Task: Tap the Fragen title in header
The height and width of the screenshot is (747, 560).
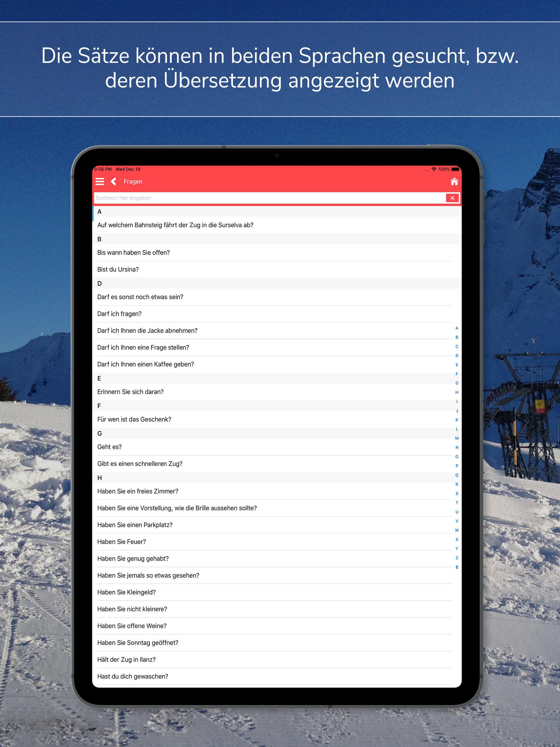Action: click(x=133, y=182)
